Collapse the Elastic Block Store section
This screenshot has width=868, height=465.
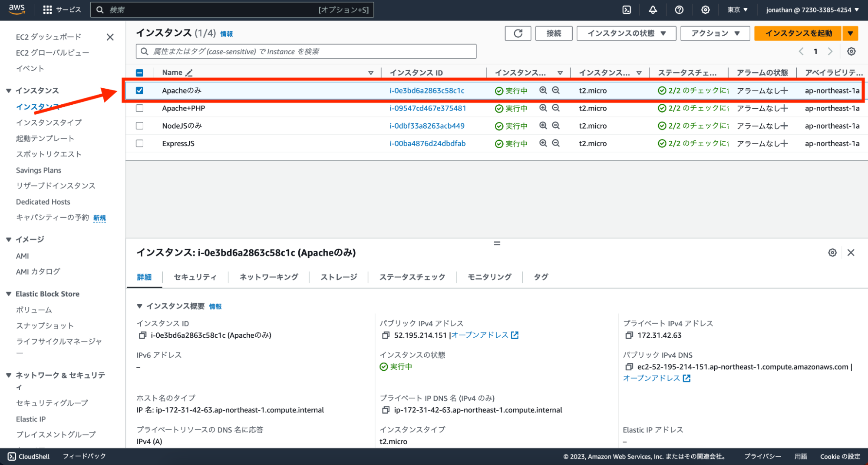(x=9, y=294)
